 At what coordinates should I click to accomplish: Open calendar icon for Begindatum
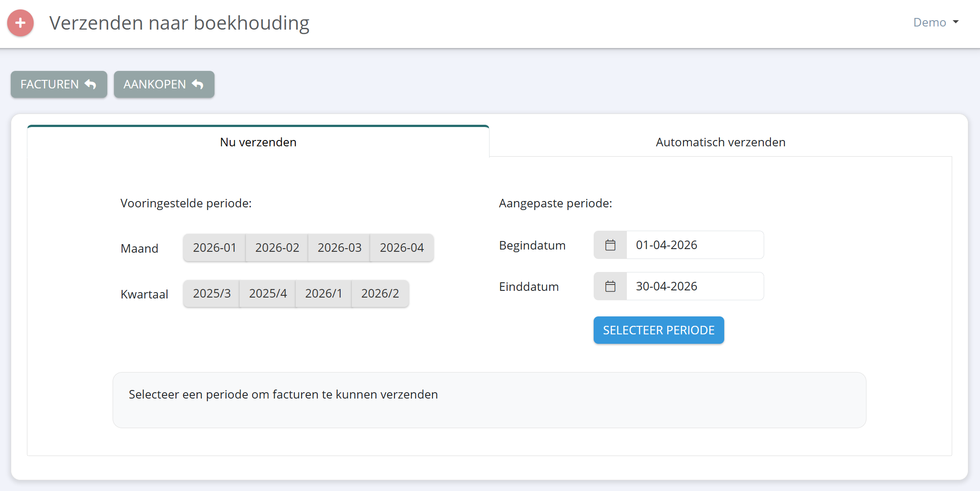[610, 245]
